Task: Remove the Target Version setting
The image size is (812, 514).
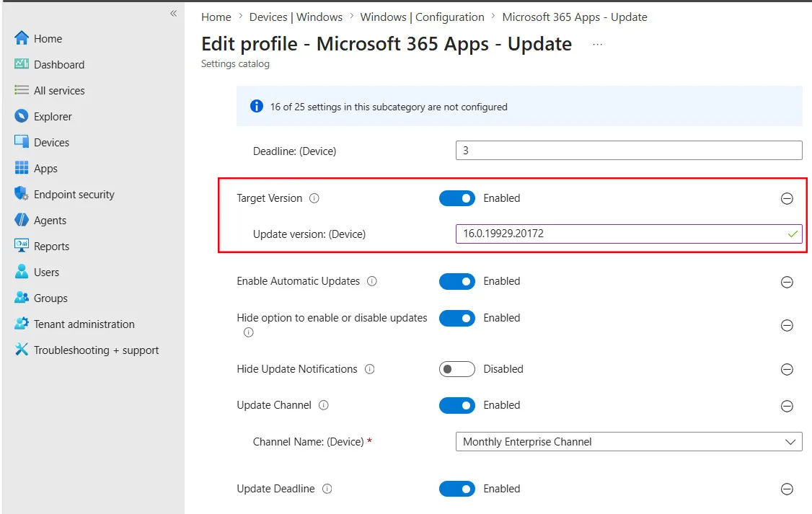Action: [x=787, y=199]
